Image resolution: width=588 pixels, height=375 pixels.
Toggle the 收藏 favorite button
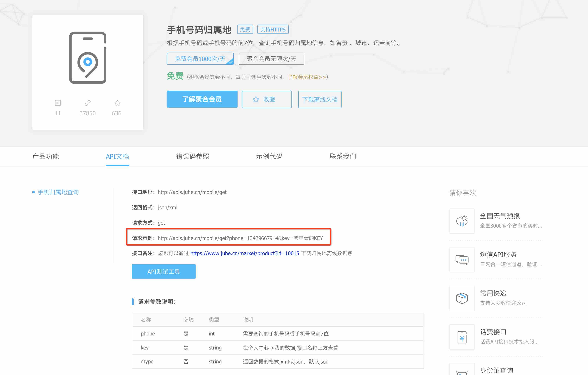click(x=267, y=99)
